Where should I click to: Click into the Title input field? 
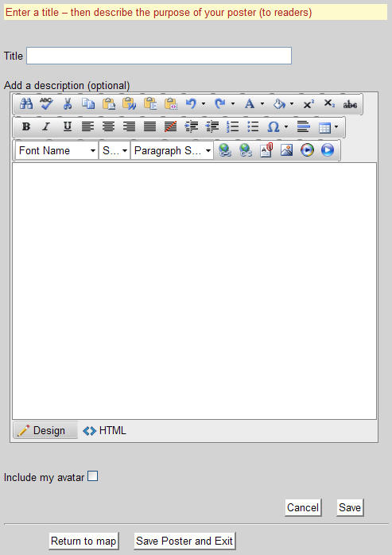[x=159, y=56]
